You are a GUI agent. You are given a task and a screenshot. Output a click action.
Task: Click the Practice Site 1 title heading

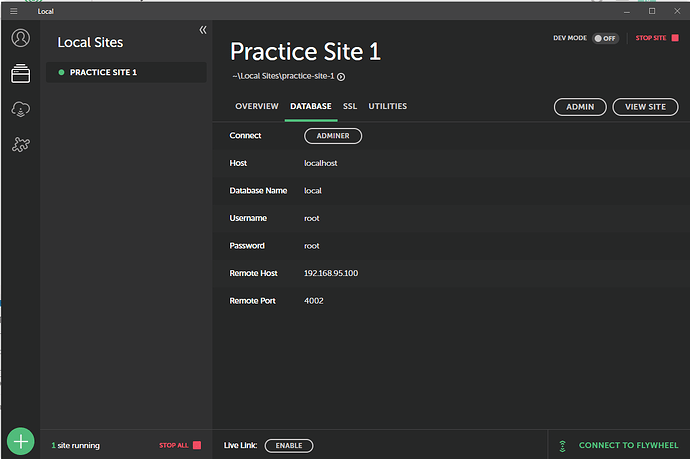click(x=305, y=51)
